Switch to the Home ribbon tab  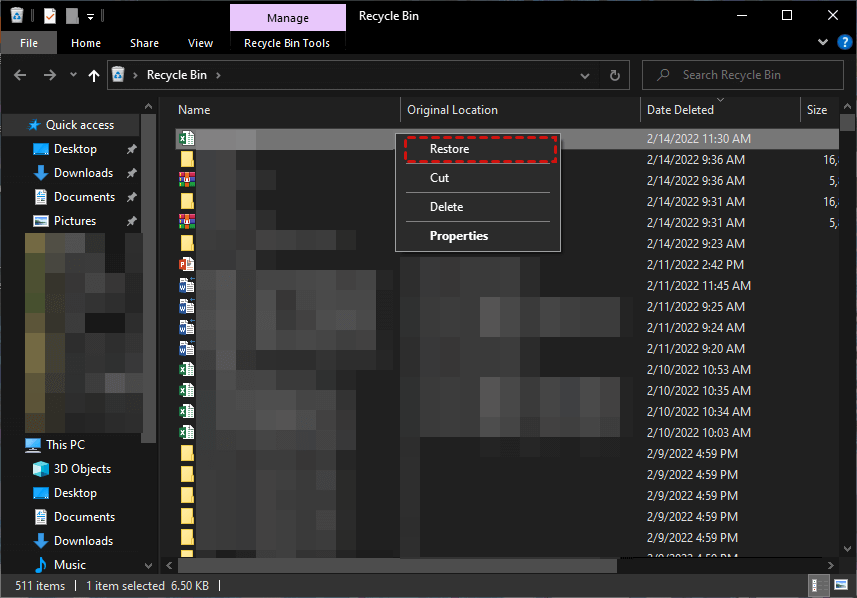point(86,43)
